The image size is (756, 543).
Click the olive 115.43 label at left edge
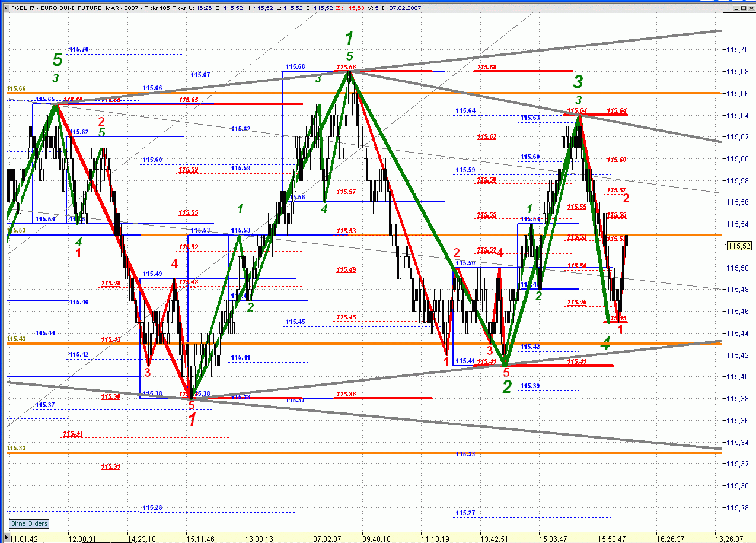[x=16, y=339]
